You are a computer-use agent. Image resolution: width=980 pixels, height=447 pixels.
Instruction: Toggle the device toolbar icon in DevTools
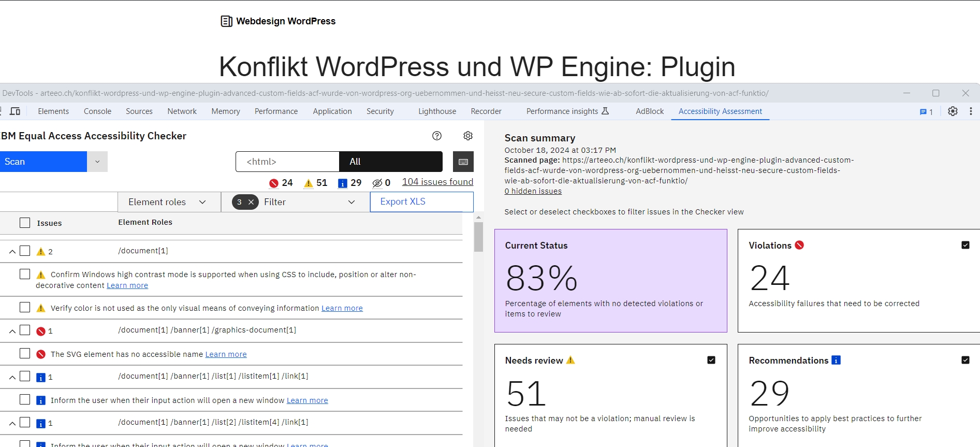(15, 111)
